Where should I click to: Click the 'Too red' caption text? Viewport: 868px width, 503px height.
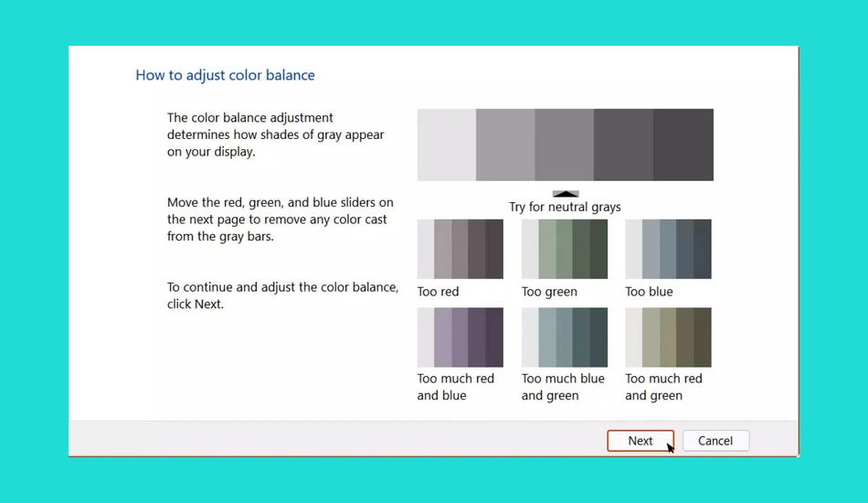(x=438, y=292)
